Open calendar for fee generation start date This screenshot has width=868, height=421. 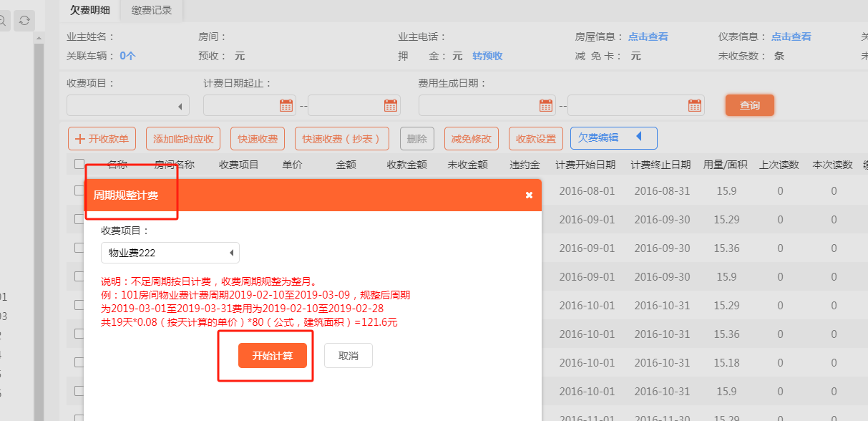coord(546,105)
